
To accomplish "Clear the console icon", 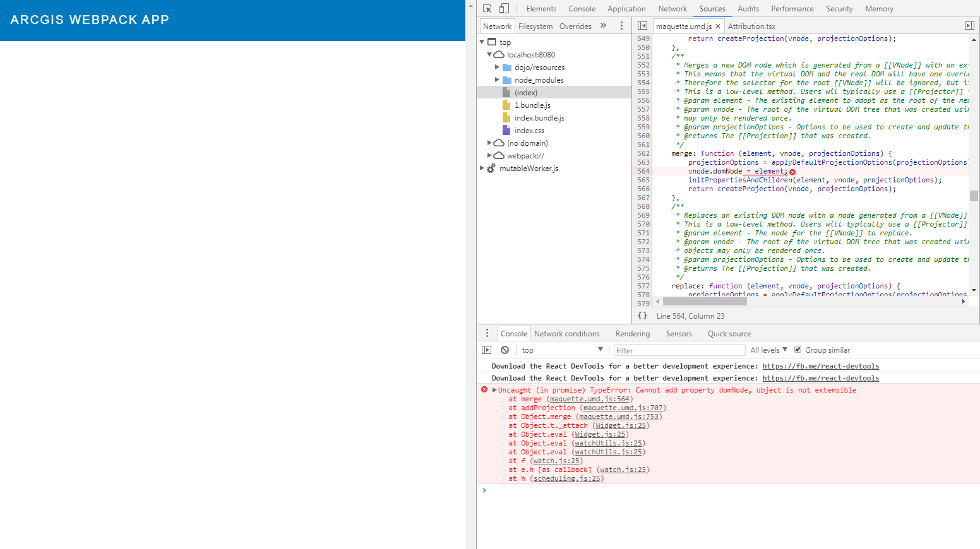I will click(505, 350).
